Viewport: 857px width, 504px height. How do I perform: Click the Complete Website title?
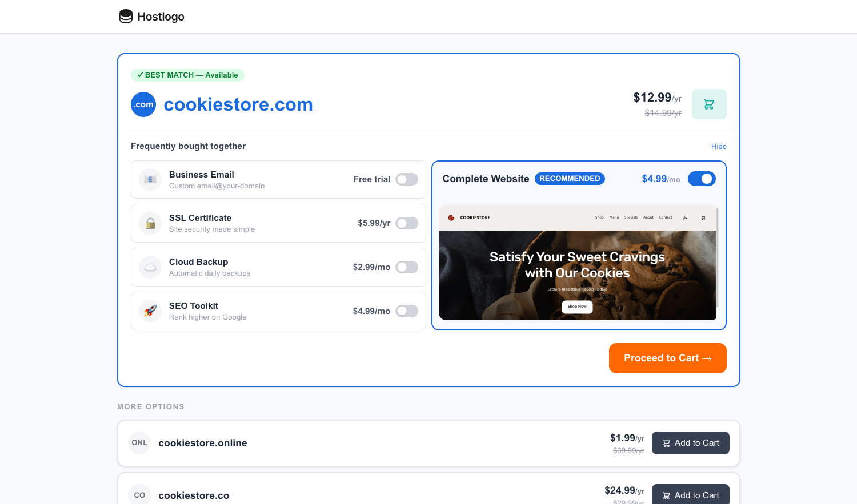486,179
